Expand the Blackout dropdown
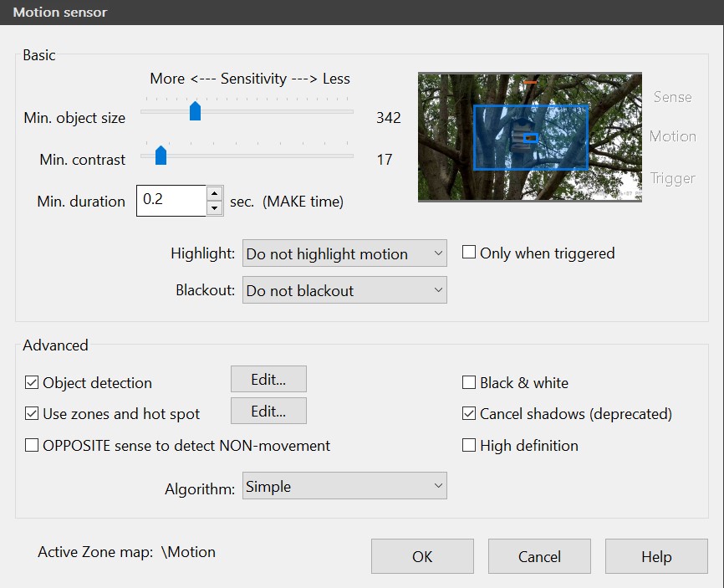Image resolution: width=724 pixels, height=588 pixels. pos(344,290)
